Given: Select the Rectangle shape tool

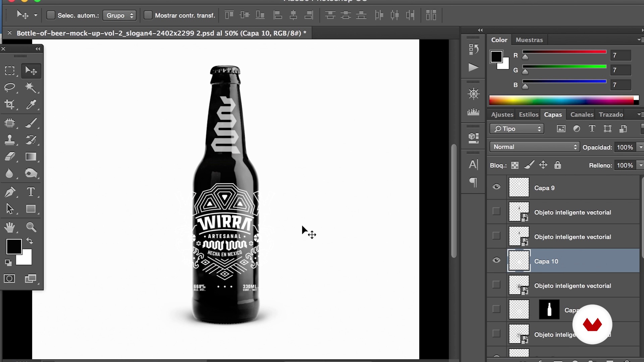Looking at the screenshot, I should tap(31, 209).
